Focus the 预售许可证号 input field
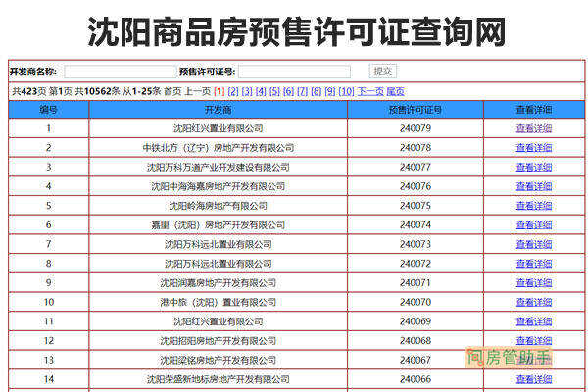The height and width of the screenshot is (392, 588). pos(294,72)
